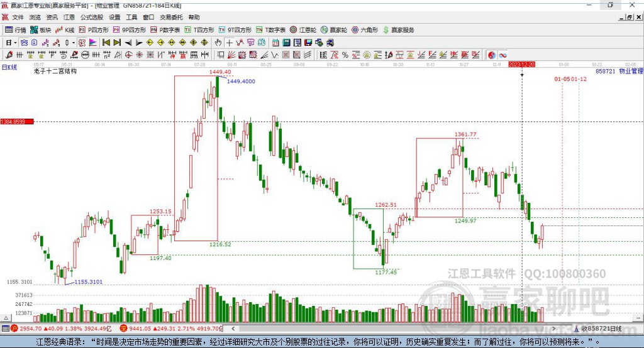Viewport: 644px width, 348px height.
Task: Select the hand pan tool
Action: [x=218, y=43]
